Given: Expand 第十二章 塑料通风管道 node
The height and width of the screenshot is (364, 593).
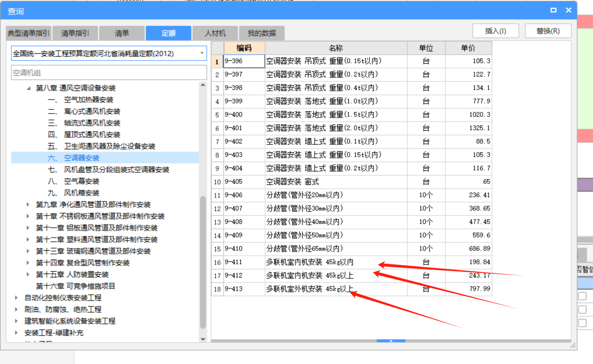Looking at the screenshot, I should (28, 239).
